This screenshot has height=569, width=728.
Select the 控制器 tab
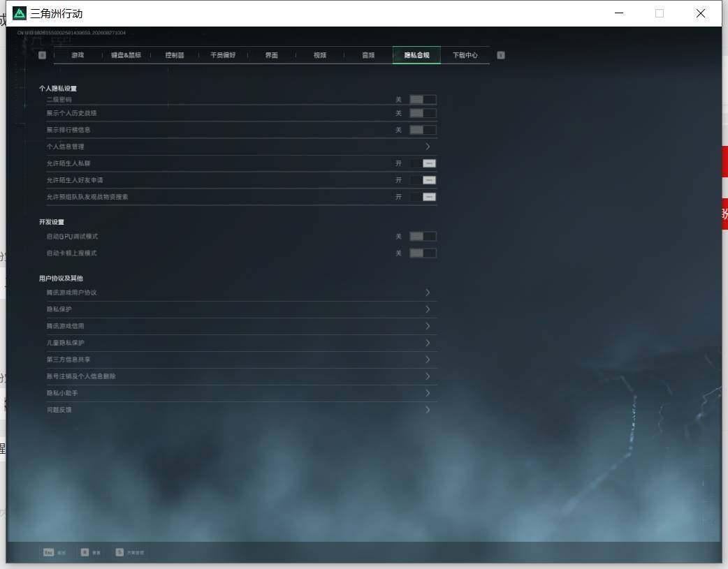point(175,55)
